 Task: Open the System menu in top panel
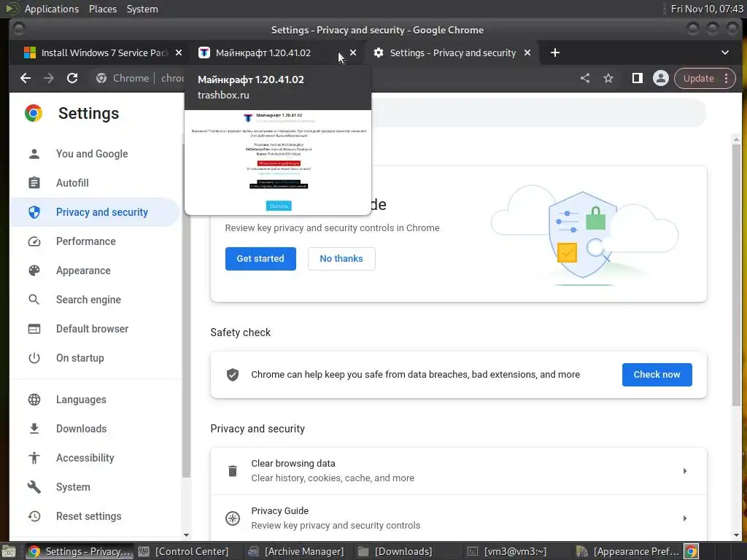coord(142,9)
